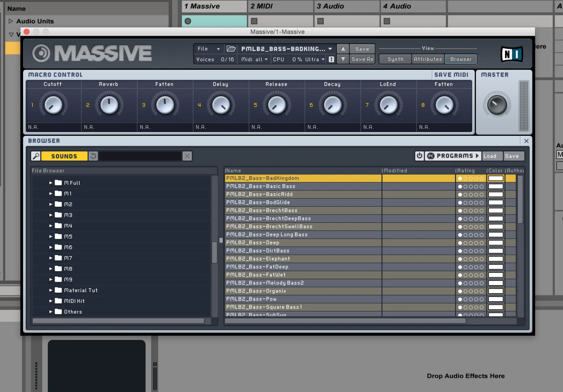Click the LoEnd macro knob 7
The width and height of the screenshot is (563, 392).
click(388, 105)
